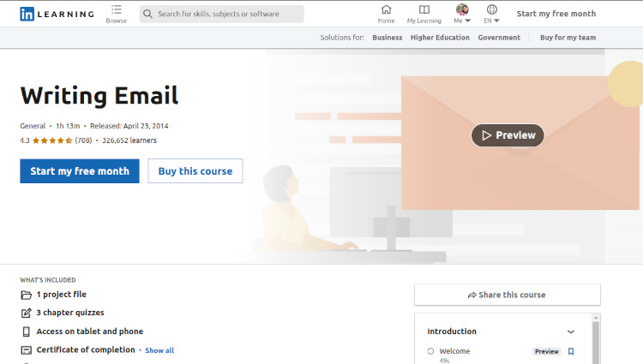The width and height of the screenshot is (643, 364).
Task: Mark the Welcome lesson circle
Action: pyautogui.click(x=430, y=351)
